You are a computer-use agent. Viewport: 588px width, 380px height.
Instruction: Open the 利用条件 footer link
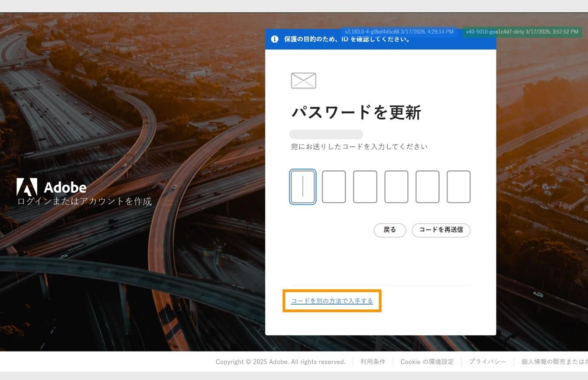(373, 362)
